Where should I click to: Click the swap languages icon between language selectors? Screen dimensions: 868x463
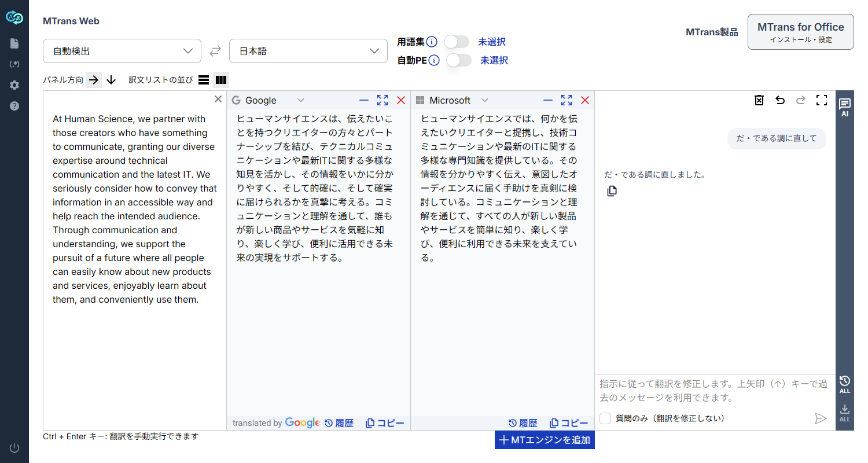pos(215,51)
